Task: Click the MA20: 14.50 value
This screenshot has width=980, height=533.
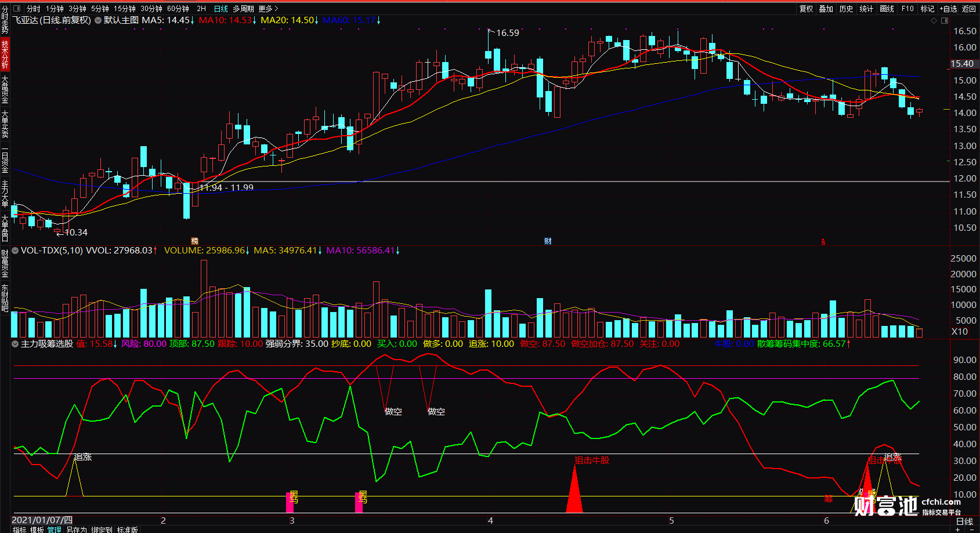Action: pyautogui.click(x=290, y=20)
